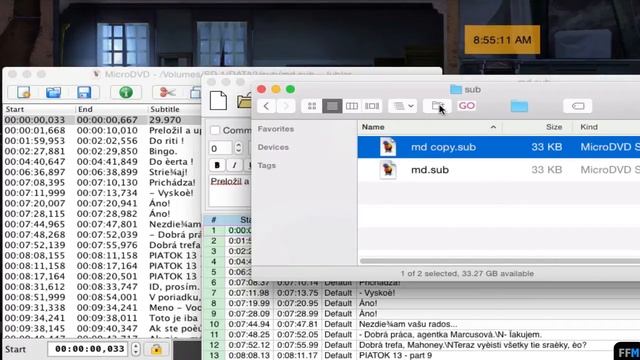Click the Edit Tags button in Finder toolbar
The height and width of the screenshot is (360, 640).
click(x=578, y=106)
